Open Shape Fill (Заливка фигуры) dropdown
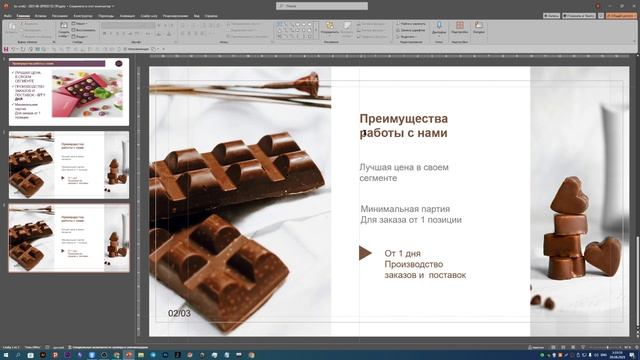Viewport: 640px width, 360px height. [x=371, y=24]
